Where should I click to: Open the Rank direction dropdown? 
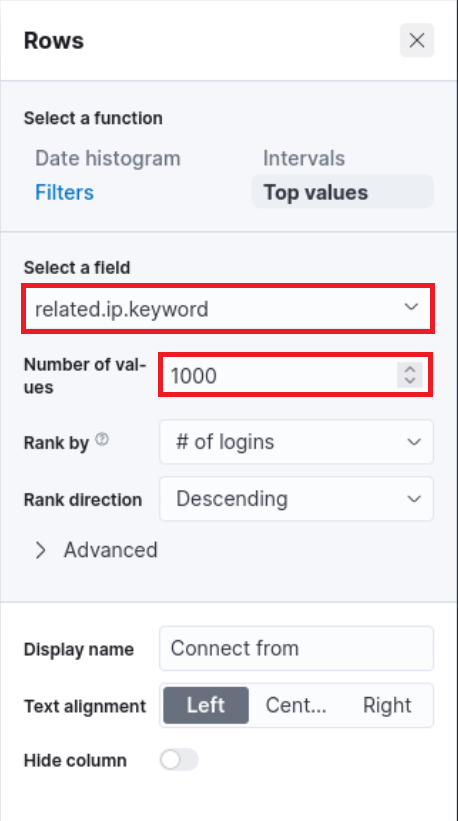pos(296,499)
